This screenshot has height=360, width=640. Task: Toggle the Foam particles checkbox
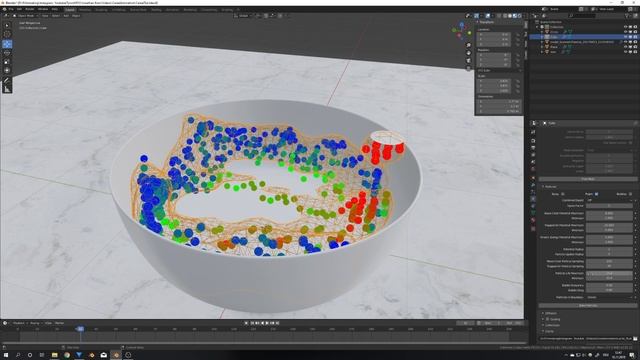tap(596, 194)
